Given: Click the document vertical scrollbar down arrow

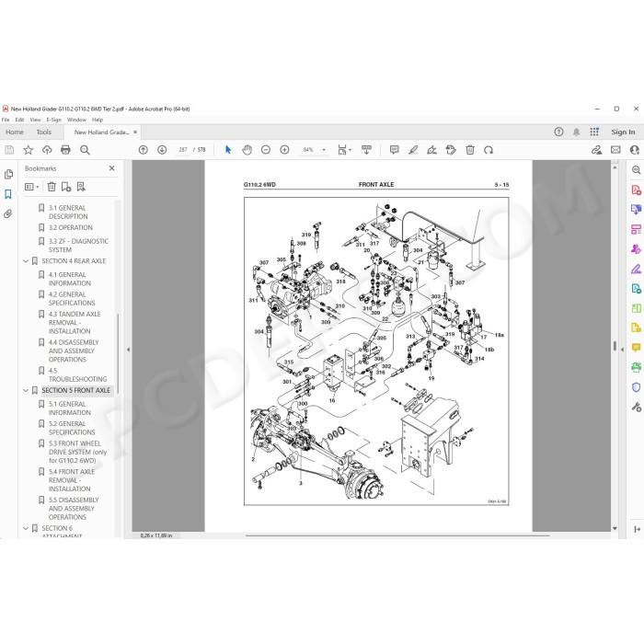Looking at the screenshot, I should coord(615,528).
